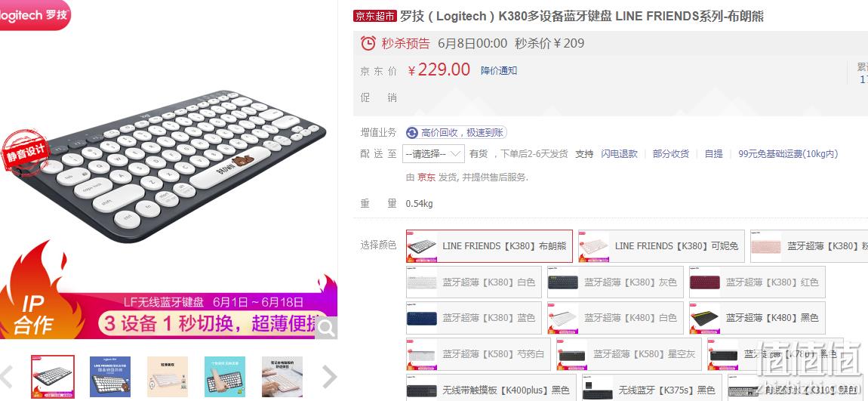Screen dimensions: 868x401
Task: Select LINE FRIENDS【K380】布朗熊 color option
Action: coord(489,246)
